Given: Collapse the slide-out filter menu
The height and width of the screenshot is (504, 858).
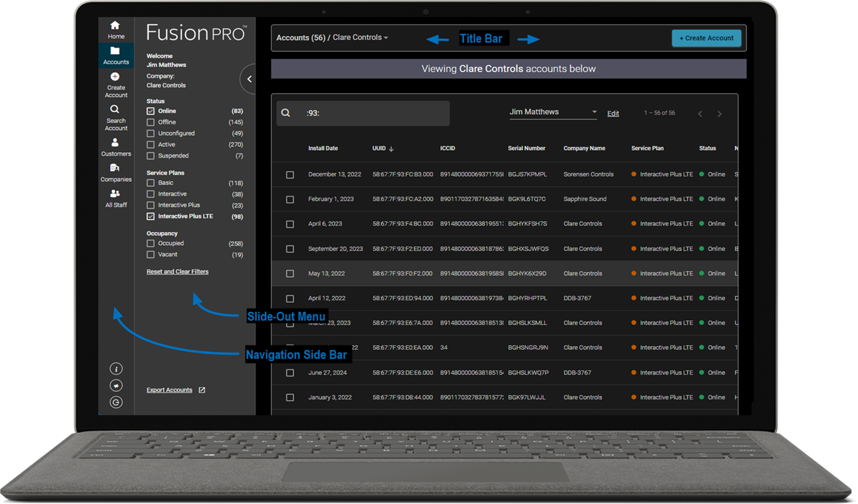Looking at the screenshot, I should coord(249,79).
